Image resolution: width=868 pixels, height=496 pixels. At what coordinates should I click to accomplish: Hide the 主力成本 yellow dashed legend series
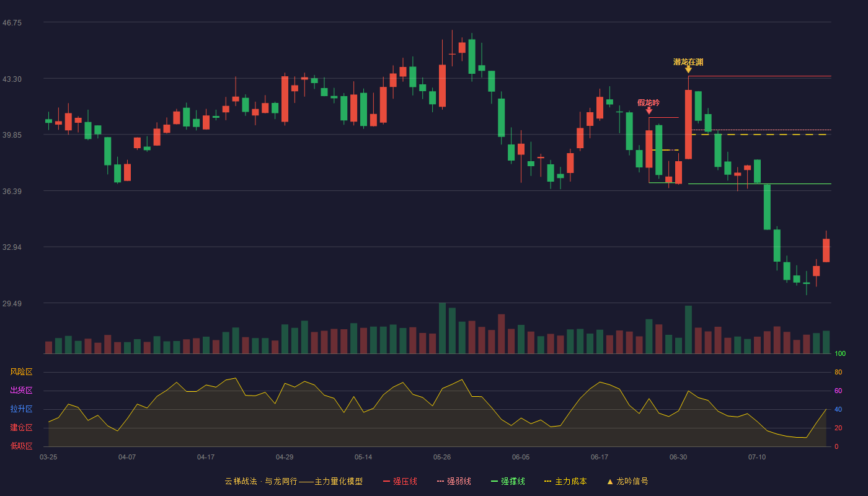565,481
